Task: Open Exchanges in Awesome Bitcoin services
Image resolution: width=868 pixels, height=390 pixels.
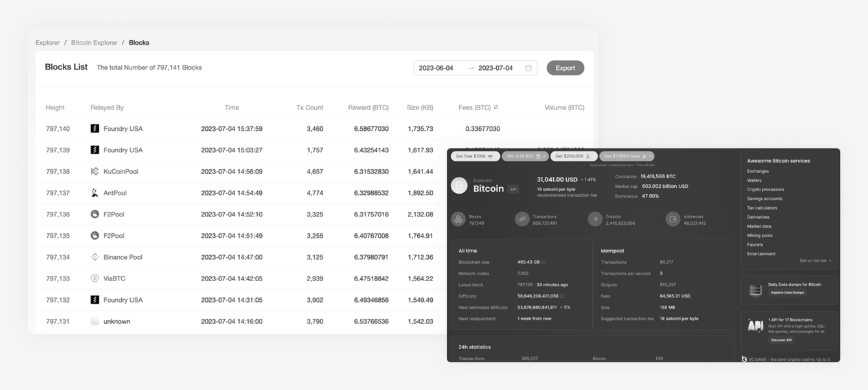Action: coord(758,171)
